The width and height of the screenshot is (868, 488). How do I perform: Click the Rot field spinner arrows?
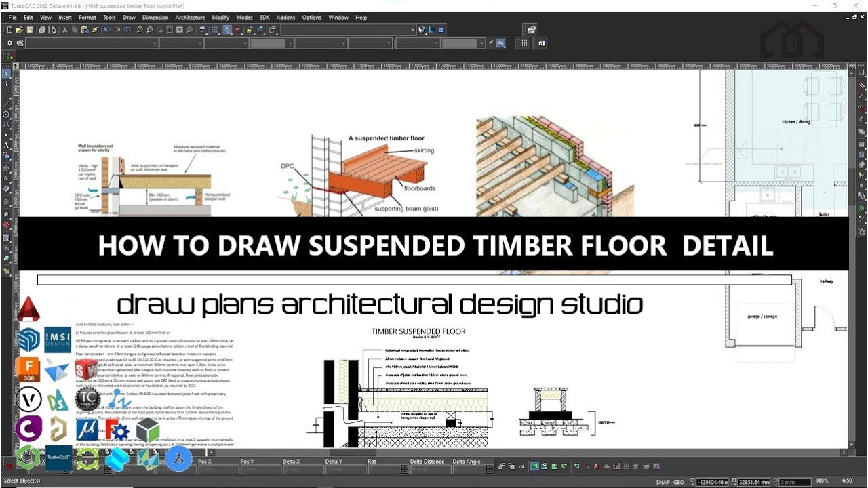pyautogui.click(x=405, y=470)
